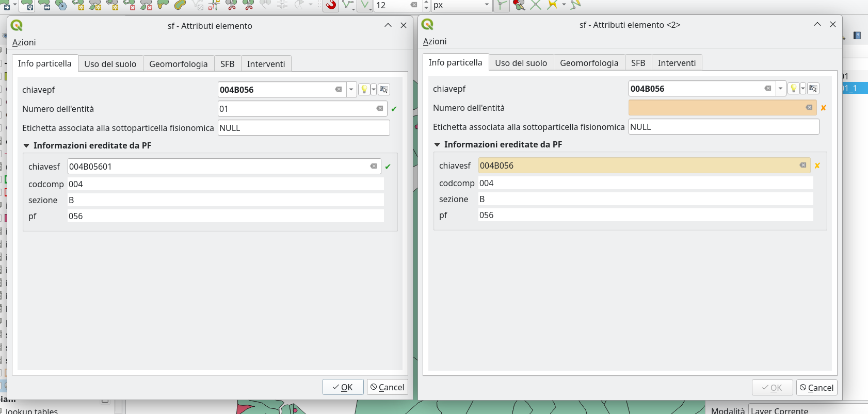Switch to Geomorfologia tab in <2> dialog
Image resolution: width=868 pixels, height=414 pixels.
pyautogui.click(x=589, y=63)
